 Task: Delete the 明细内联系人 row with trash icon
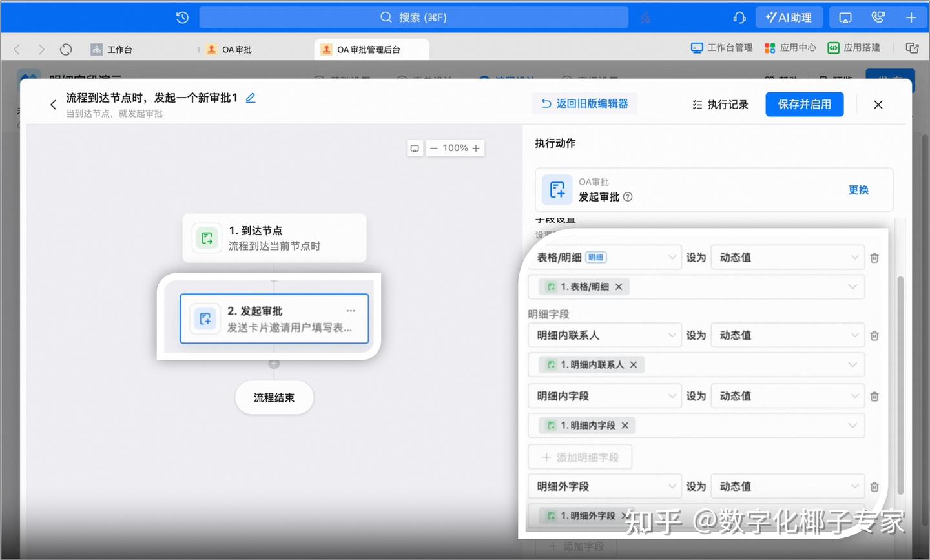pos(874,336)
